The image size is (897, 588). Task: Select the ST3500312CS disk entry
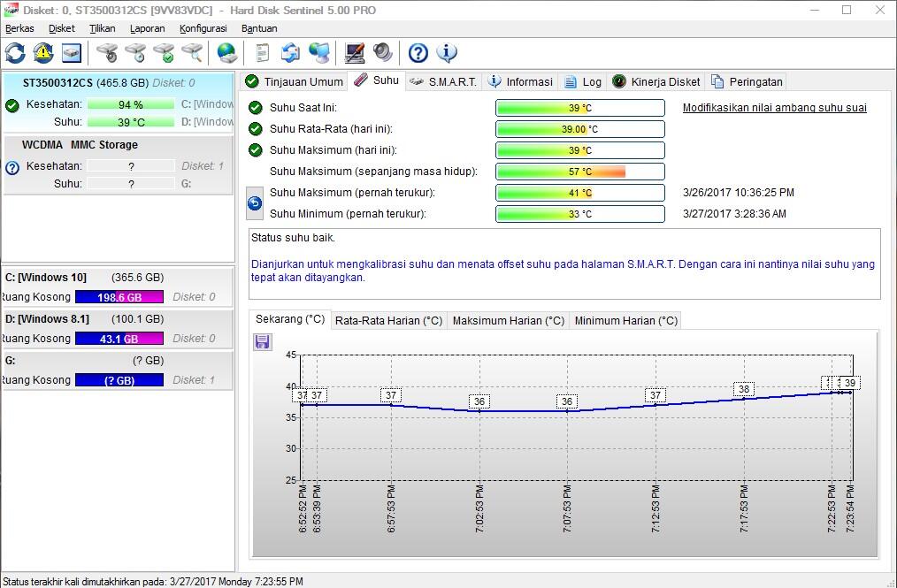tap(119, 103)
